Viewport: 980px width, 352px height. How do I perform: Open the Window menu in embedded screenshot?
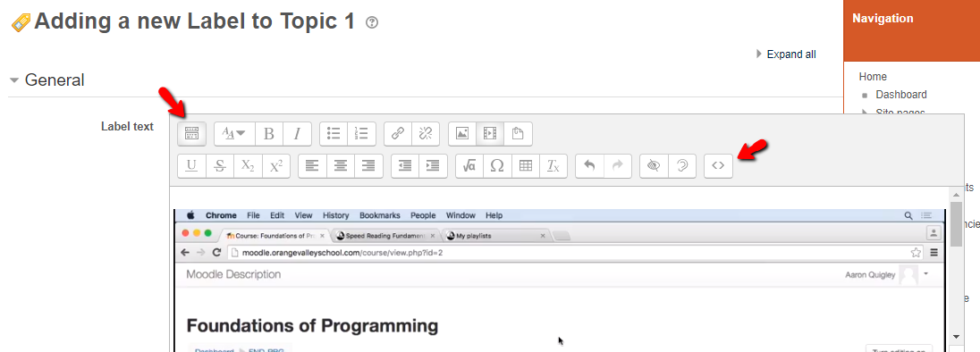[x=460, y=215]
